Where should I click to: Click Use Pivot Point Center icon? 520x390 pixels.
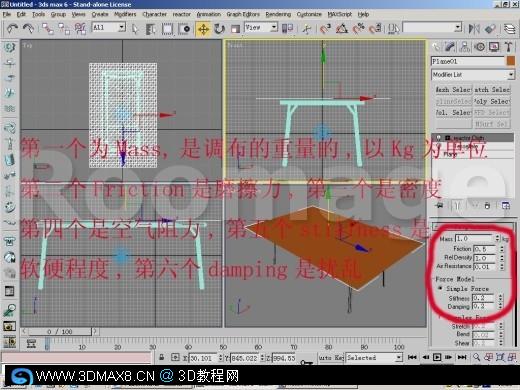(x=287, y=28)
